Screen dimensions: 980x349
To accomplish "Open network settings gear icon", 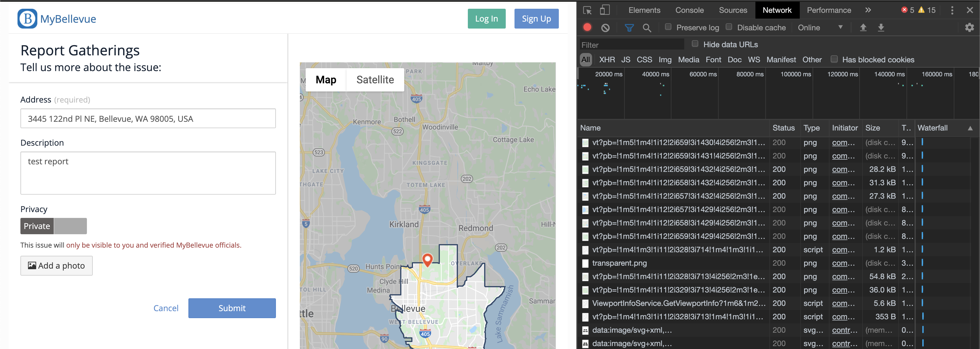I will tap(969, 27).
